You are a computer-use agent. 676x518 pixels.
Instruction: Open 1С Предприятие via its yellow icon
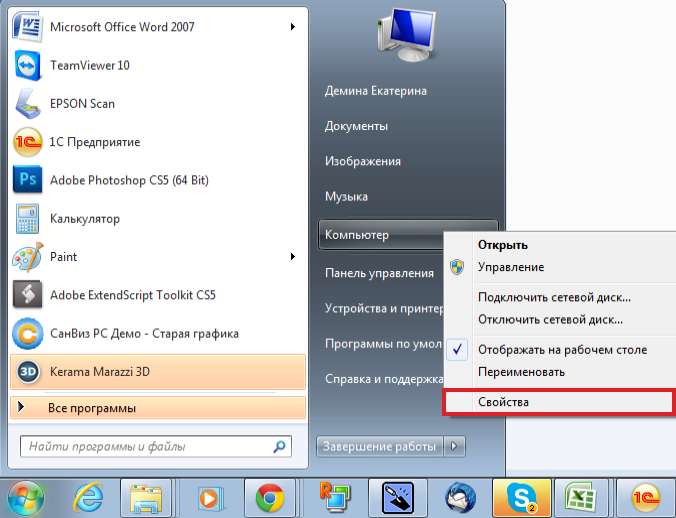[x=28, y=142]
